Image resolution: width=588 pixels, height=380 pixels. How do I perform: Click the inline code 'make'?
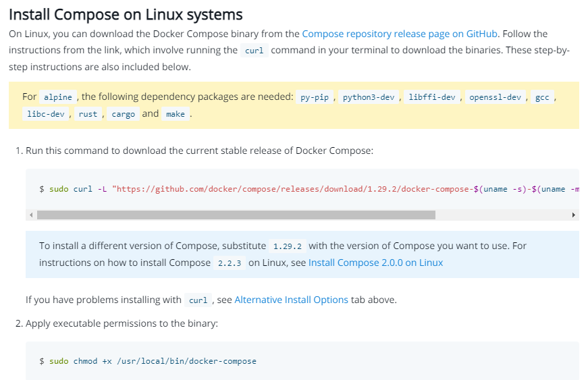click(x=175, y=114)
